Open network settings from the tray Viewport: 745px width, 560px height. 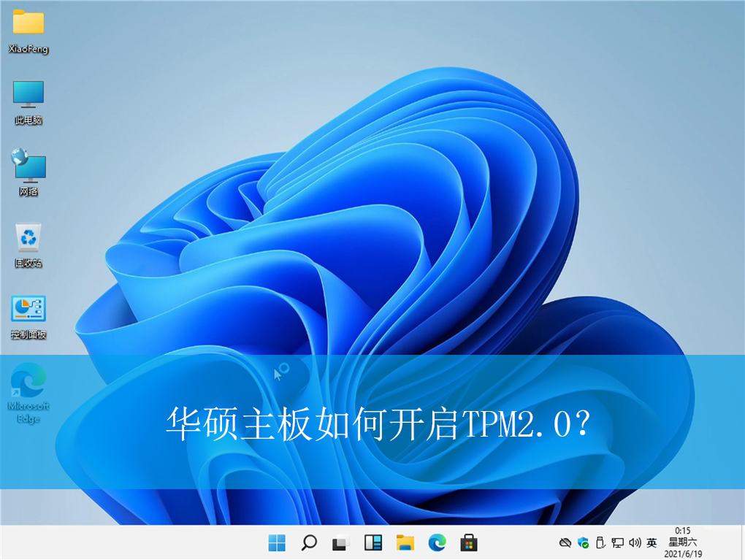pyautogui.click(x=618, y=543)
